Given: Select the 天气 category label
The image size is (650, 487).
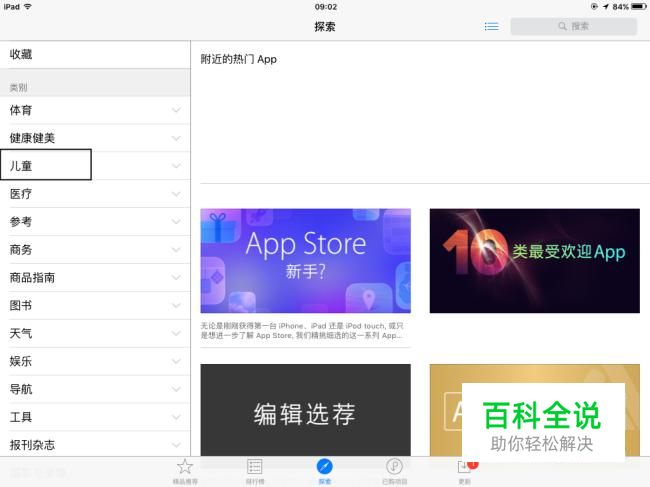Looking at the screenshot, I should [x=21, y=333].
